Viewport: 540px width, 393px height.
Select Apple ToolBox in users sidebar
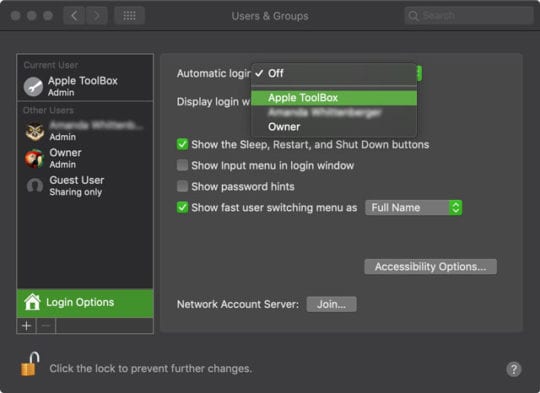click(x=85, y=86)
